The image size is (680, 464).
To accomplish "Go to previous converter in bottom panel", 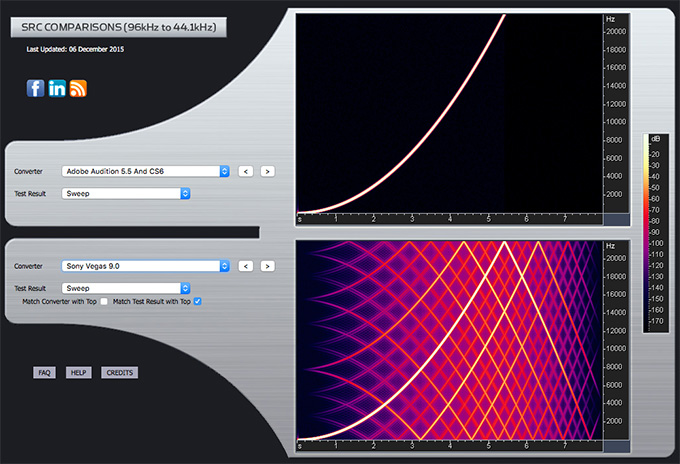I will [246, 266].
